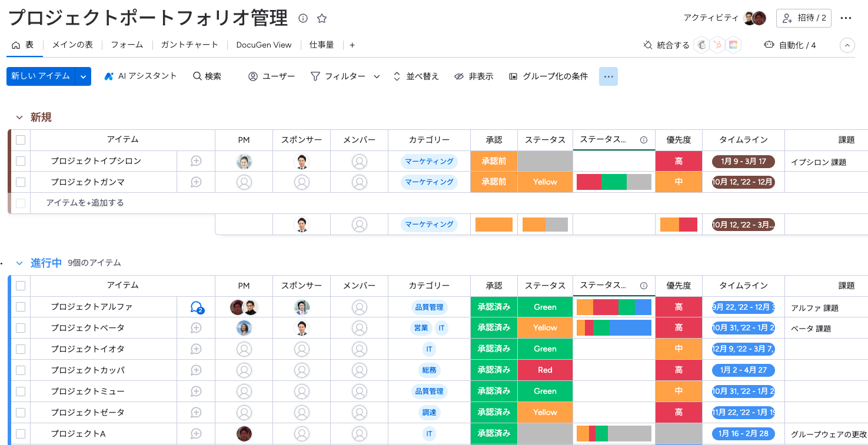Collapse the 進行中 group
The width and height of the screenshot is (868, 445).
tap(19, 263)
